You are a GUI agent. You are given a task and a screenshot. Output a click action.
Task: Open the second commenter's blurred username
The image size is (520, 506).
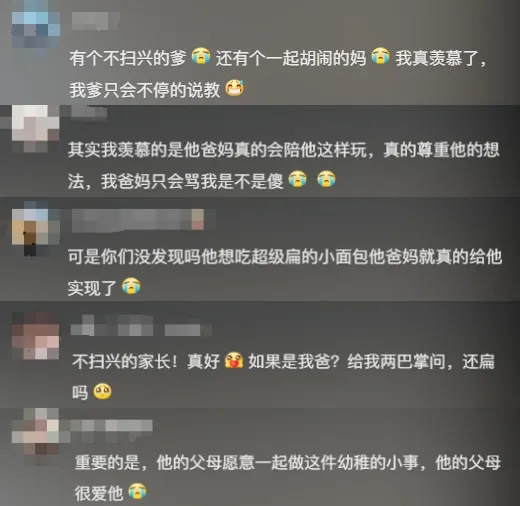pos(89,112)
